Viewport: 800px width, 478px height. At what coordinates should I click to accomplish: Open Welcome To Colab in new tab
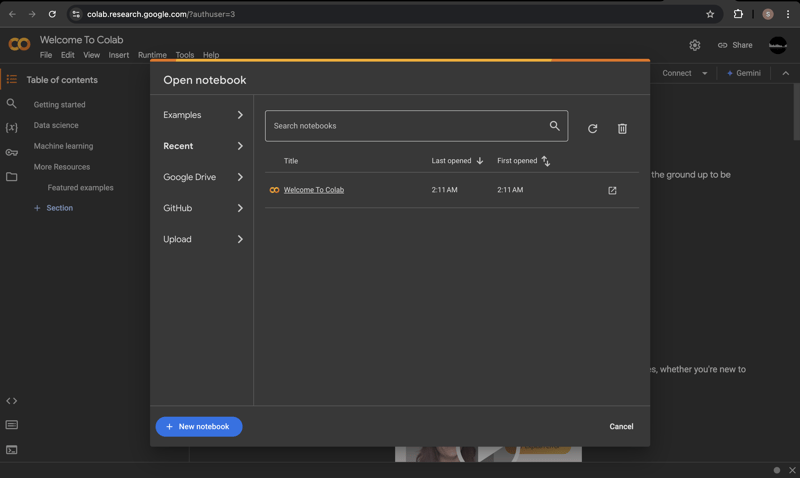[x=612, y=190]
